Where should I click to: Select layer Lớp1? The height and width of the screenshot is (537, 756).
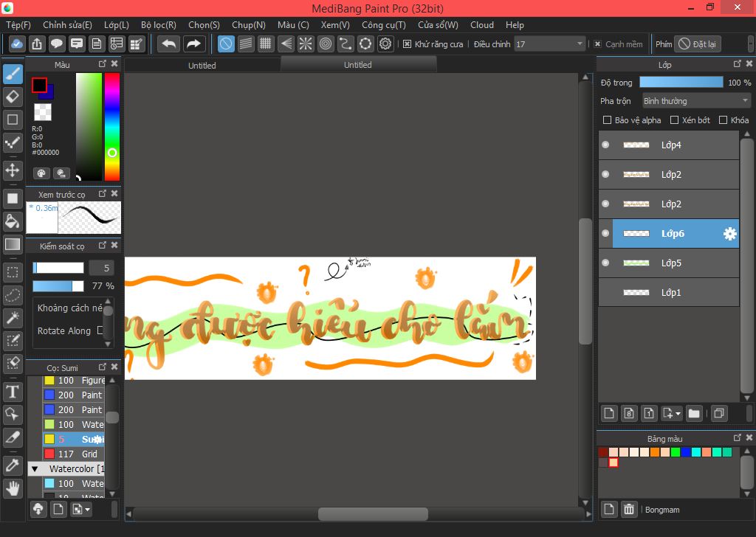(669, 292)
